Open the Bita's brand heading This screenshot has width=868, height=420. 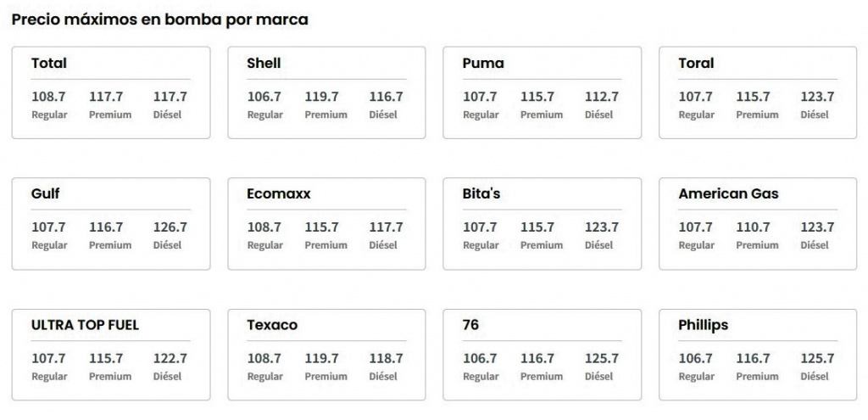481,193
